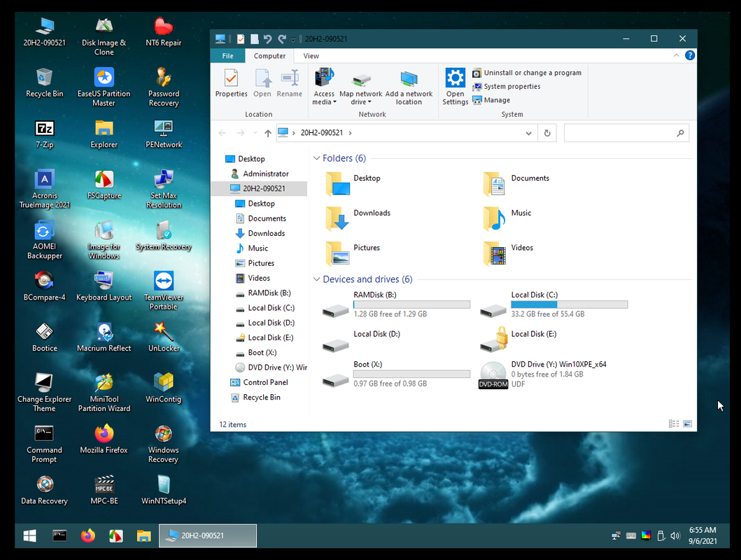Click Uninstall or change a program
This screenshot has height=560, width=741.
point(527,73)
